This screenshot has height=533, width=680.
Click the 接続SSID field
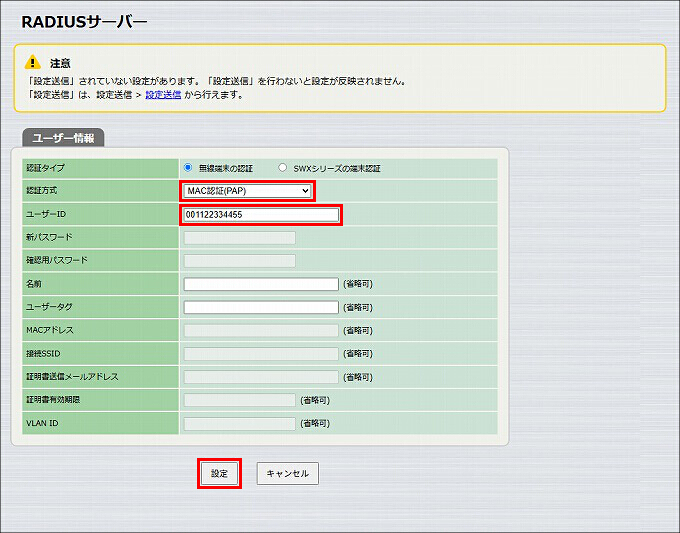coord(261,353)
